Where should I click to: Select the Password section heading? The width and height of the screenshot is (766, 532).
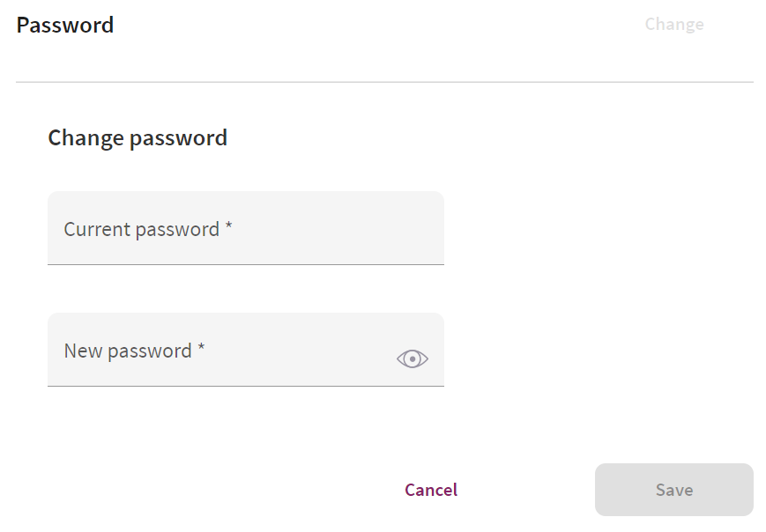pyautogui.click(x=65, y=25)
